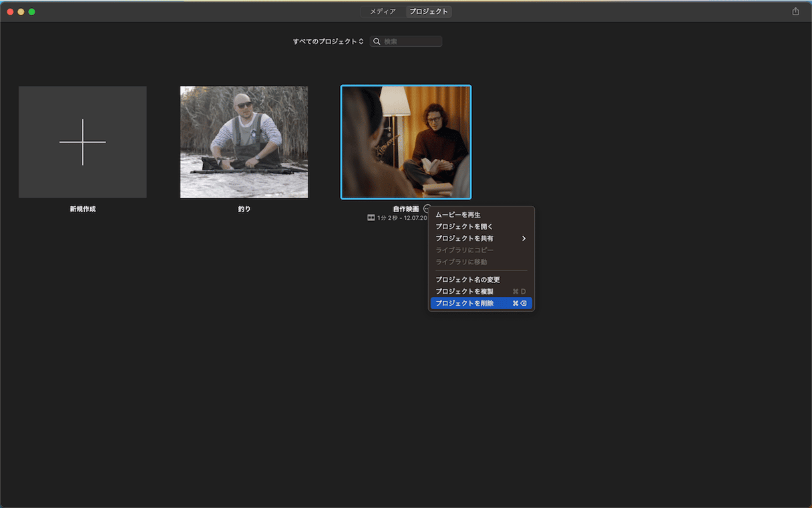This screenshot has width=812, height=508.
Task: Choose プロジェクトを開く from the context menu
Action: [x=481, y=227]
